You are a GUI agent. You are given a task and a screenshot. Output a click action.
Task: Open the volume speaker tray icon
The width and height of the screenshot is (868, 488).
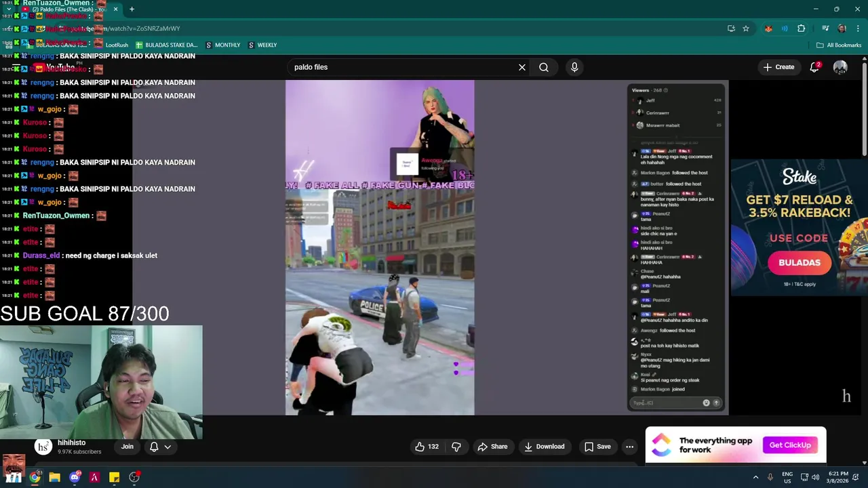pos(816,477)
